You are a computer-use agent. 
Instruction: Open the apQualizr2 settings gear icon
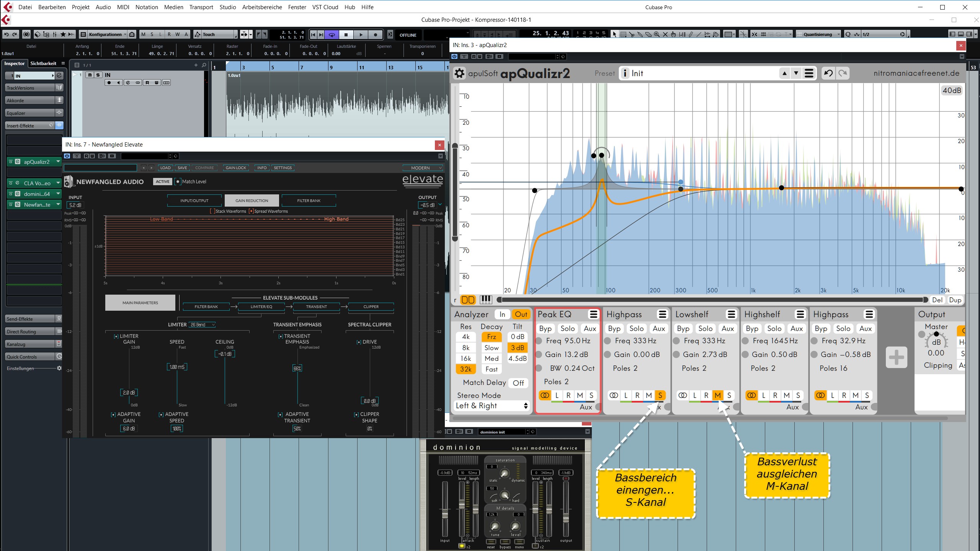click(x=459, y=73)
